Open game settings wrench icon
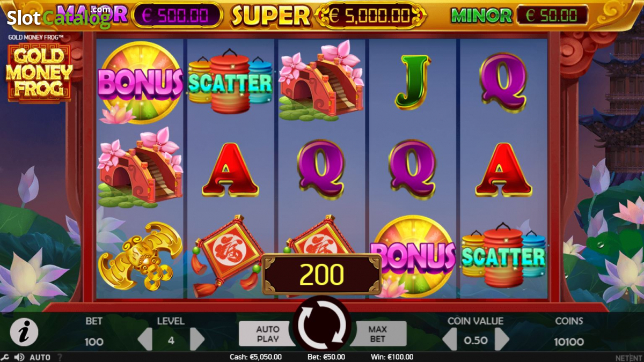This screenshot has width=644, height=362. 5,357
